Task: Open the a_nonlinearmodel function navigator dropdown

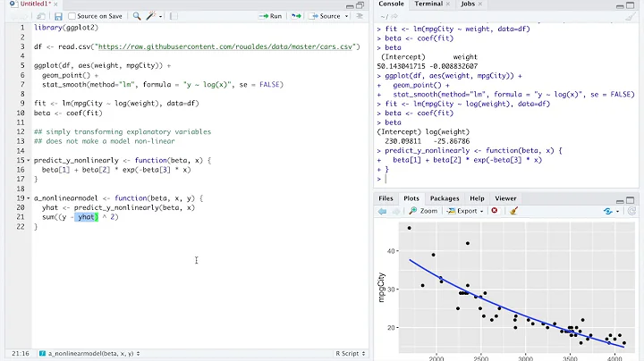Action: click(89, 353)
